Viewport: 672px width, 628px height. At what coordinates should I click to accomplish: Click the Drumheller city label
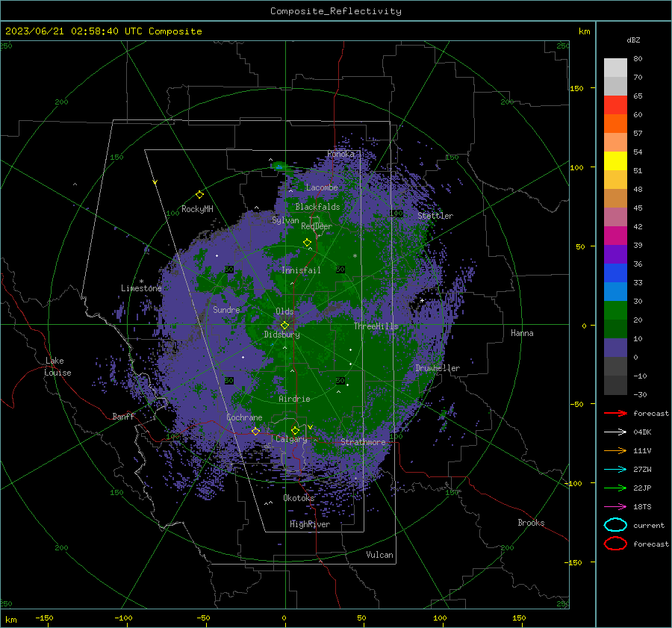point(438,368)
